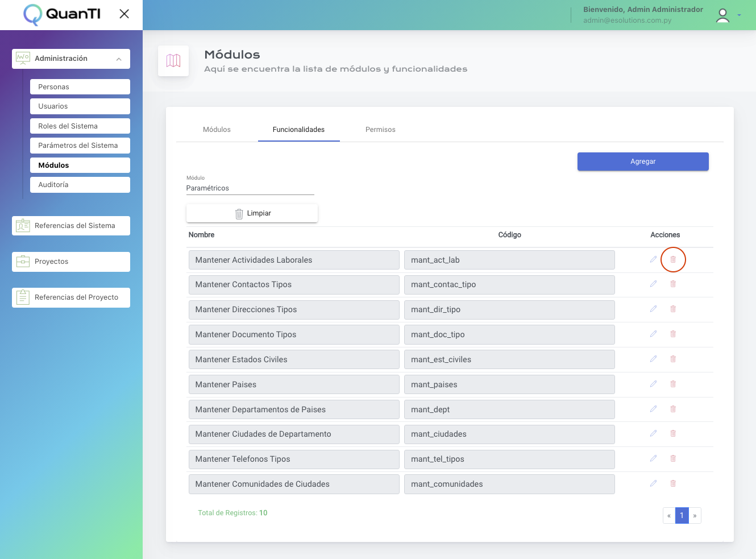Click the mant_contac_tipo code field

coord(509,285)
